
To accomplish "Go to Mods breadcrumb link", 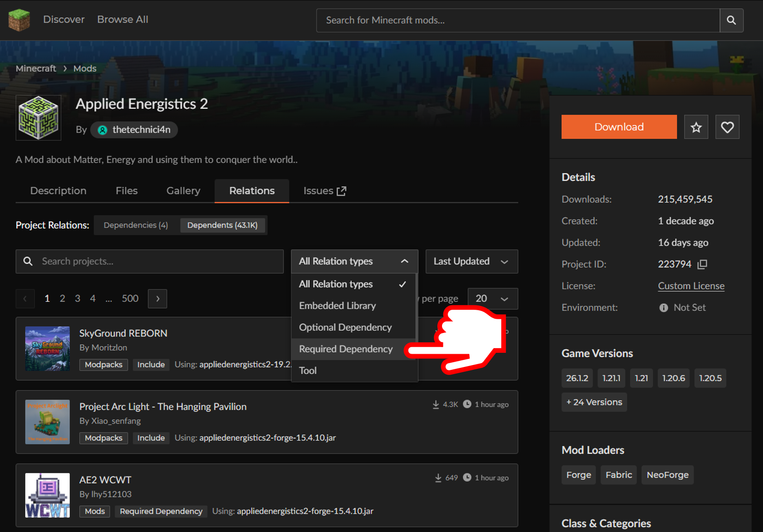I will point(85,69).
